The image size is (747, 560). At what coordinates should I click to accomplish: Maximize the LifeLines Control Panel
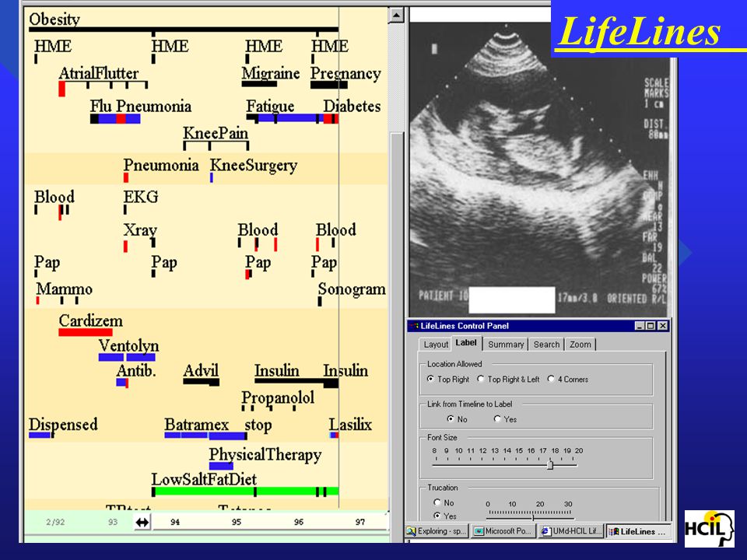651,326
